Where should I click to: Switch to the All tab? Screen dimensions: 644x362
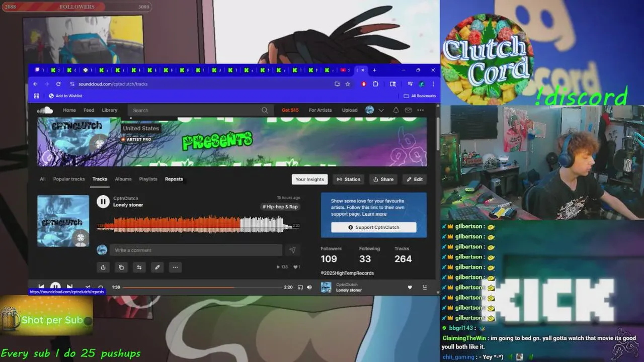[x=43, y=179]
